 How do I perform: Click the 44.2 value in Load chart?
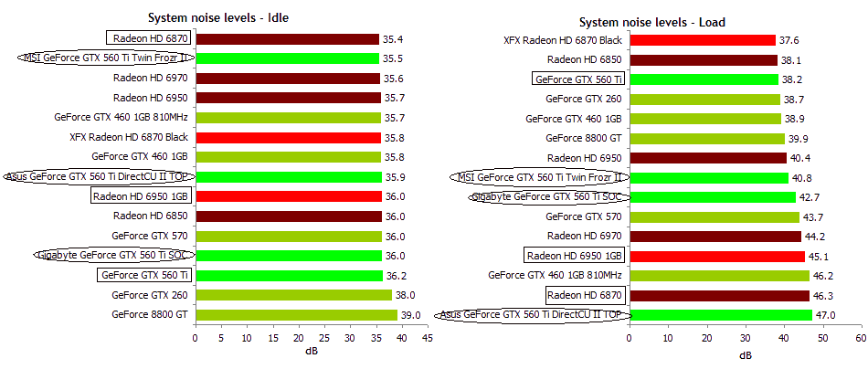(x=815, y=237)
